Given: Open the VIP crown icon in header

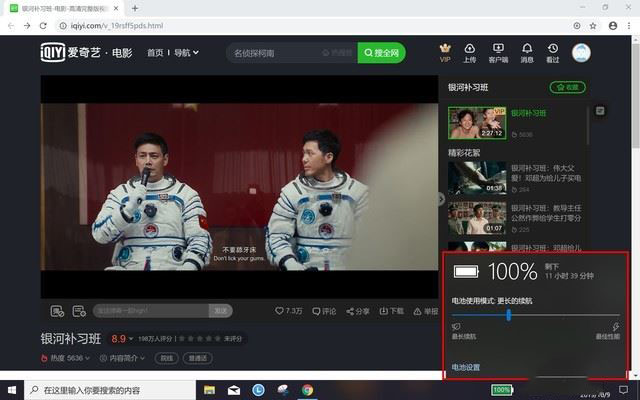Looking at the screenshot, I should (445, 53).
